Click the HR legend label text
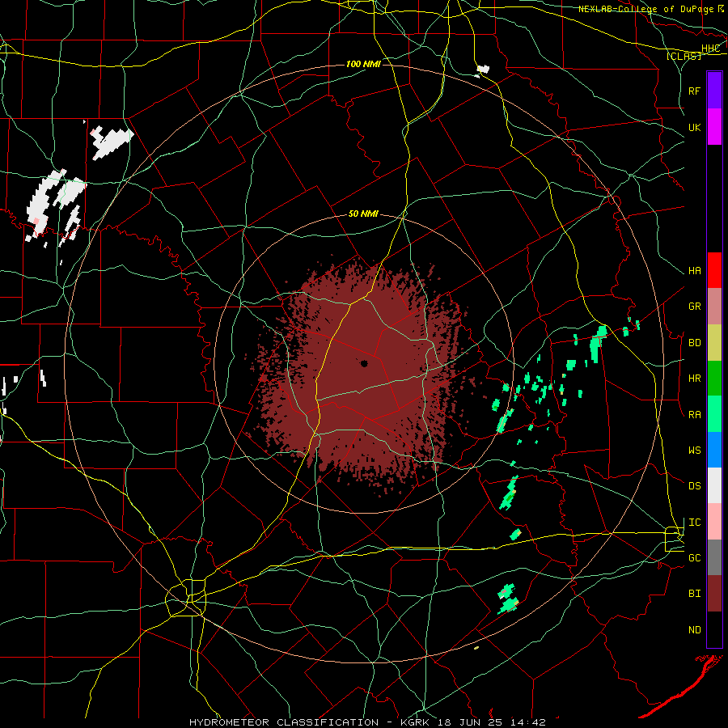The height and width of the screenshot is (728, 728). coord(694,379)
